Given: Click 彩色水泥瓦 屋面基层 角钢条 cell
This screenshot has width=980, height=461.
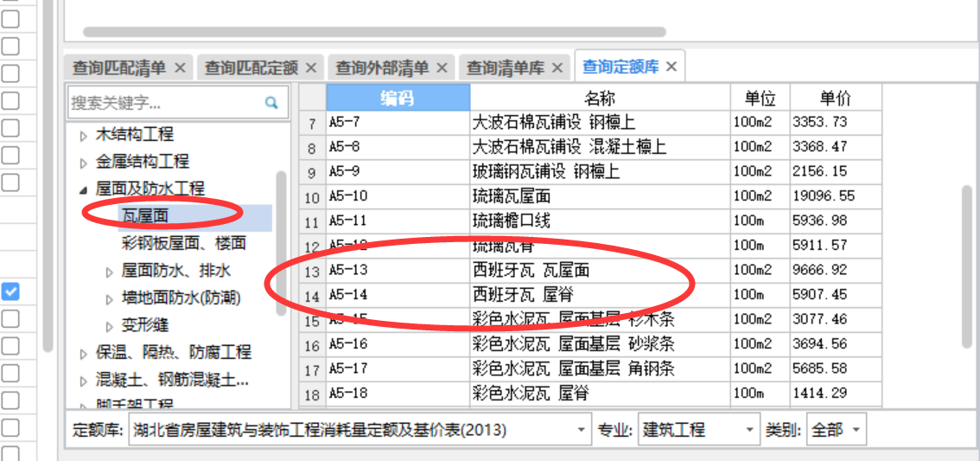Looking at the screenshot, I should tap(600, 369).
